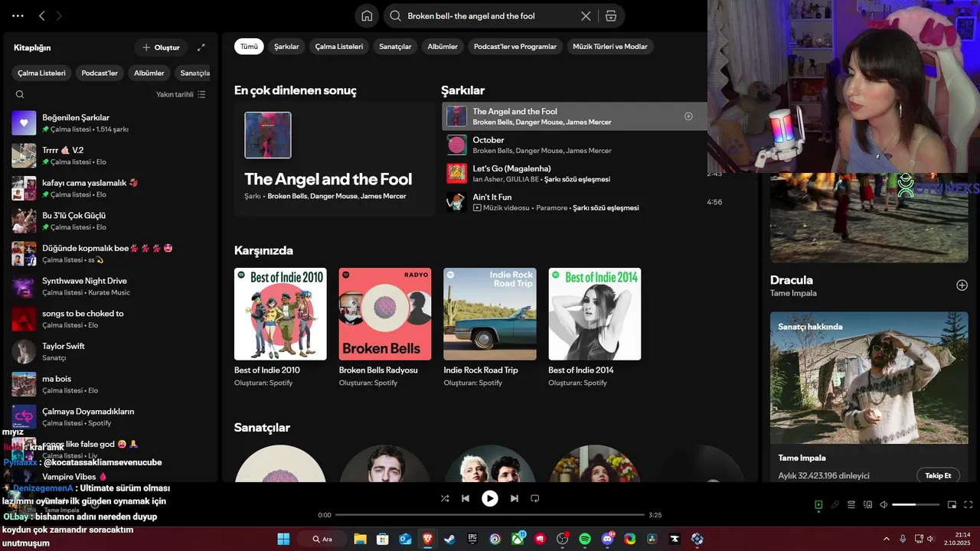The width and height of the screenshot is (980, 551).
Task: Open Epic Games Launcher from the taskbar
Action: (x=472, y=539)
